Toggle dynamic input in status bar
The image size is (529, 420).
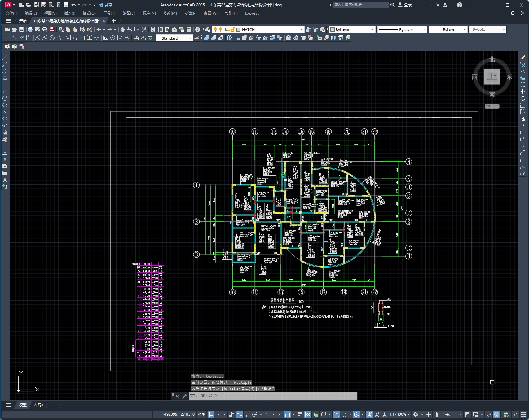point(239,414)
